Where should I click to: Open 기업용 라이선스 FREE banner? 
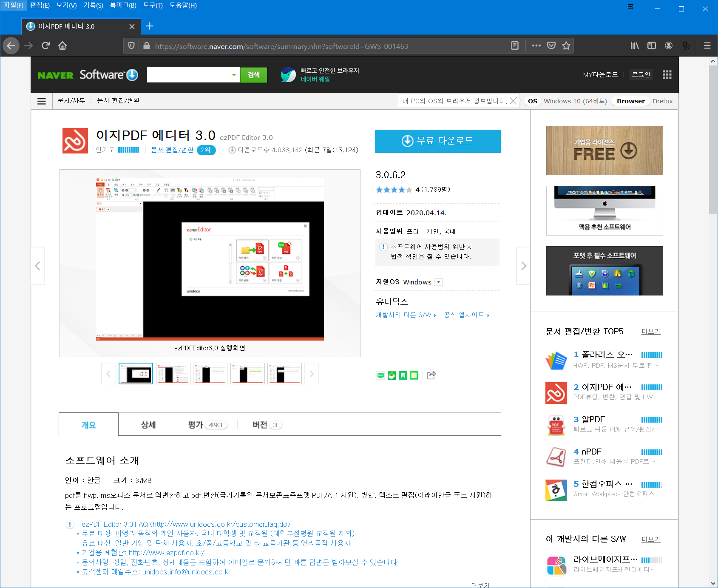pos(604,151)
